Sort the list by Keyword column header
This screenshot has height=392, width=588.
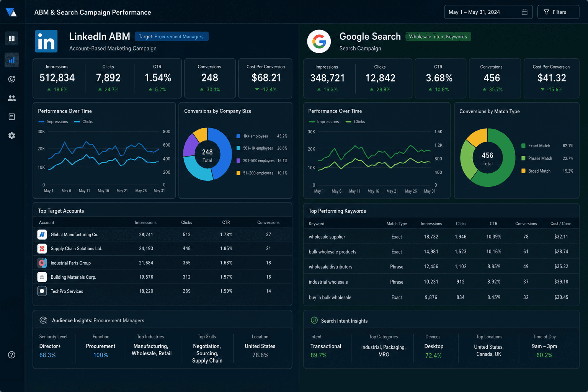point(317,224)
